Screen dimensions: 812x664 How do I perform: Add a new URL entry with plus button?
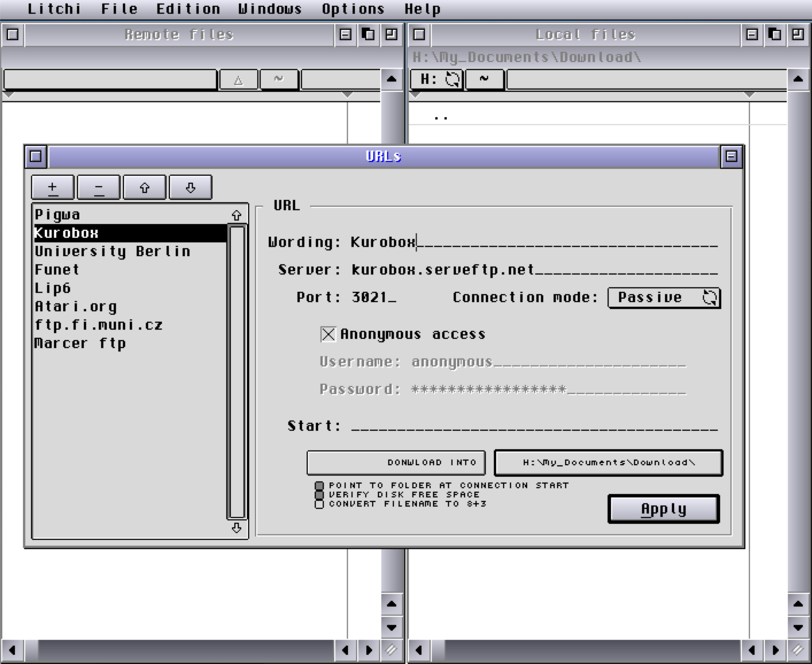(53, 188)
